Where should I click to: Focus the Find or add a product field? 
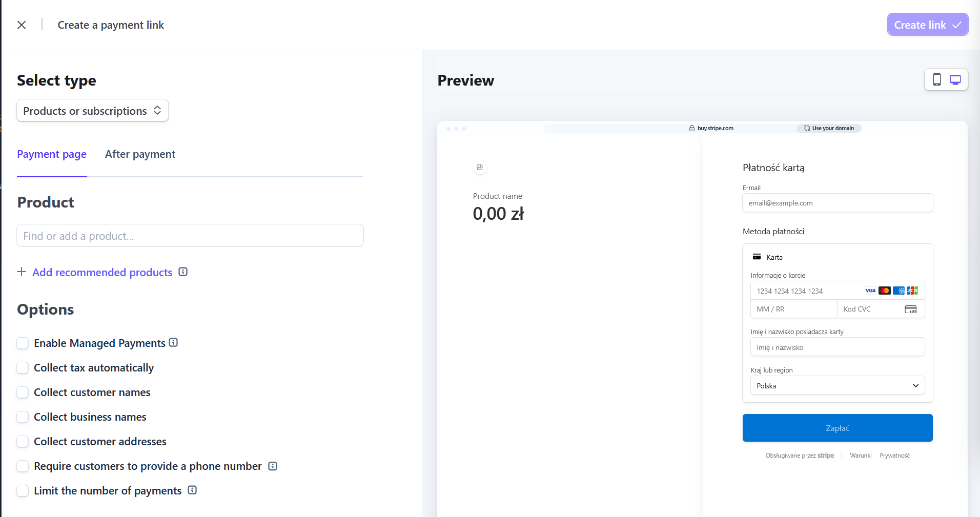point(190,236)
